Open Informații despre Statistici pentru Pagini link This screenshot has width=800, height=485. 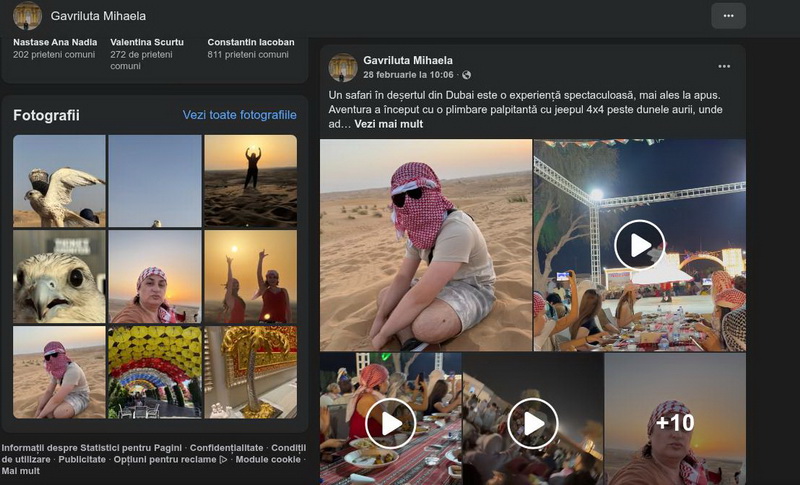point(92,448)
